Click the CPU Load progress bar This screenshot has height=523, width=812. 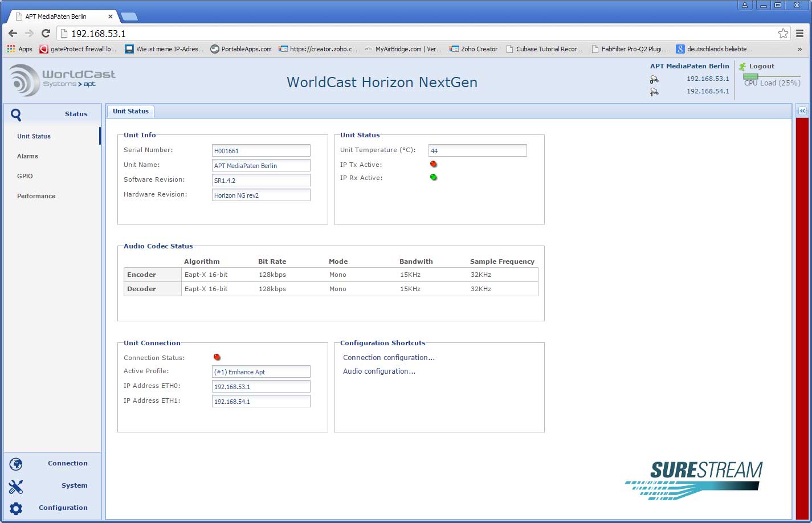coord(772,76)
